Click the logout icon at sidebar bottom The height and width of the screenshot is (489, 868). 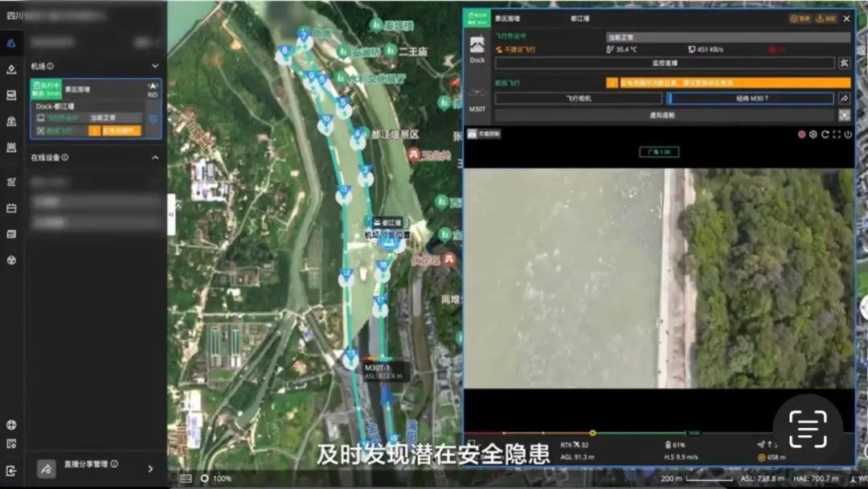pyautogui.click(x=11, y=471)
